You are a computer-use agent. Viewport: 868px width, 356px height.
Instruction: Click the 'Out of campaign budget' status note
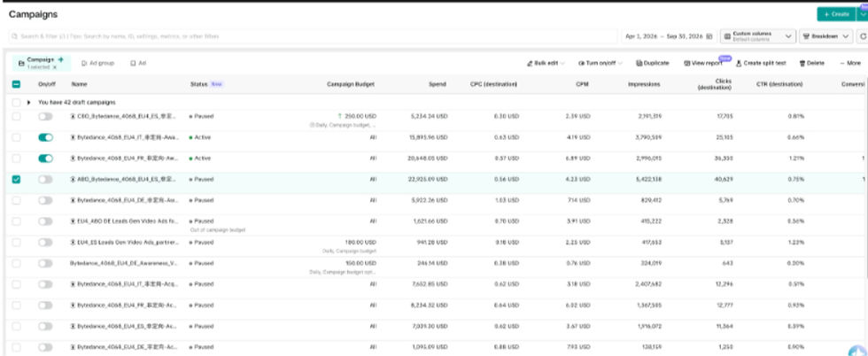point(218,229)
